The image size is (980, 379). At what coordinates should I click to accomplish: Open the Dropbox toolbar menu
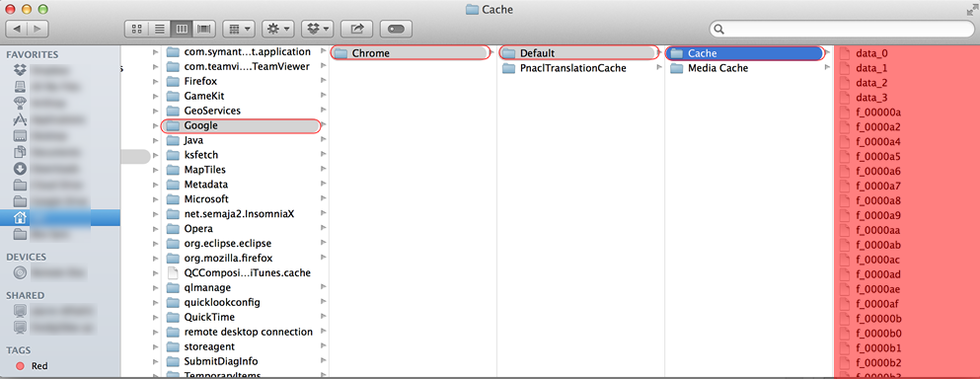click(317, 29)
